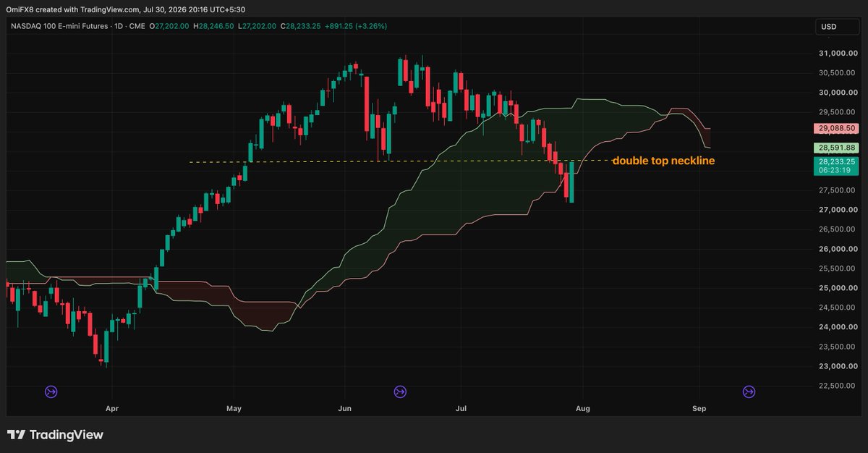Screen dimensions: 868x453
Task: Click the May label on time axis
Action: (234, 409)
